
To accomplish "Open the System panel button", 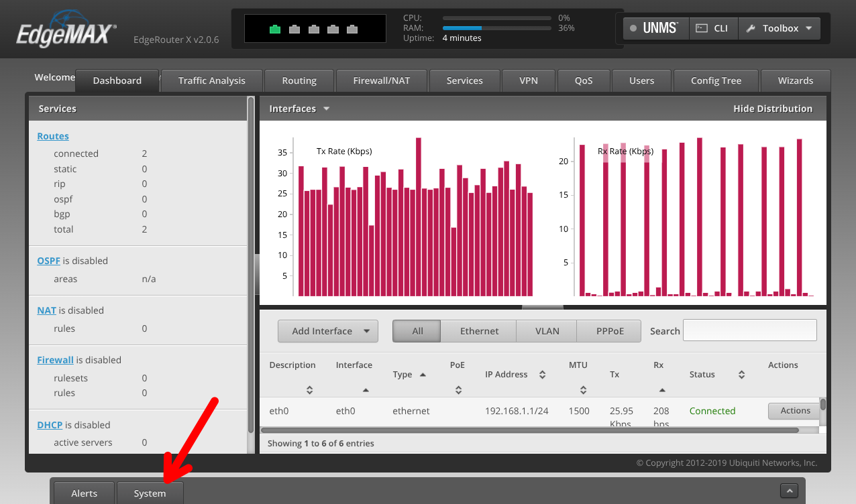I will tap(150, 493).
